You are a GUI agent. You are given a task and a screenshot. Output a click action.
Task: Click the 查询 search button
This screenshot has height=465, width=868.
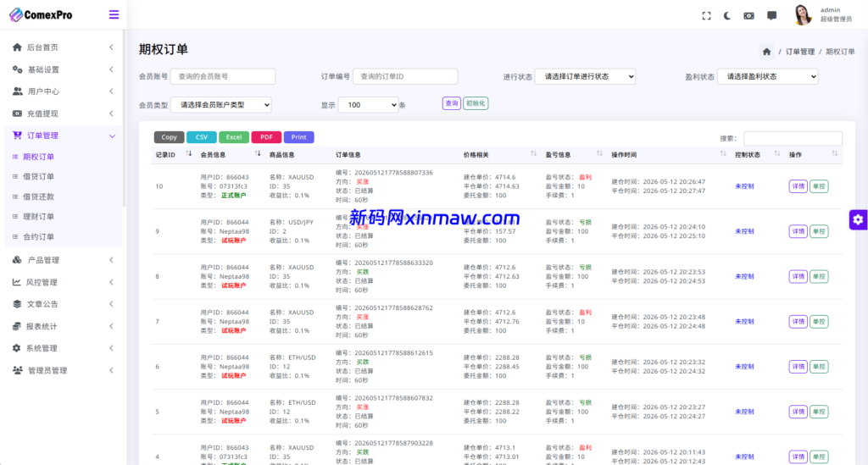(x=452, y=103)
